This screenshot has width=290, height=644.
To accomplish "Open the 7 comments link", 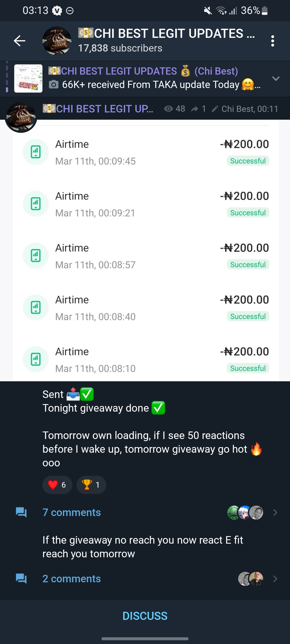I will tap(72, 513).
